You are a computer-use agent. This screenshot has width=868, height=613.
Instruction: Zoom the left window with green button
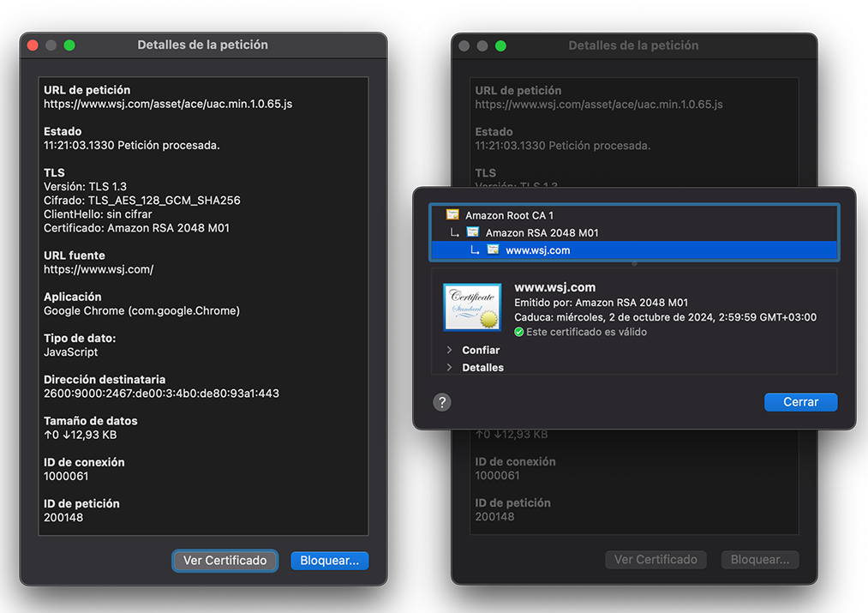pos(69,45)
